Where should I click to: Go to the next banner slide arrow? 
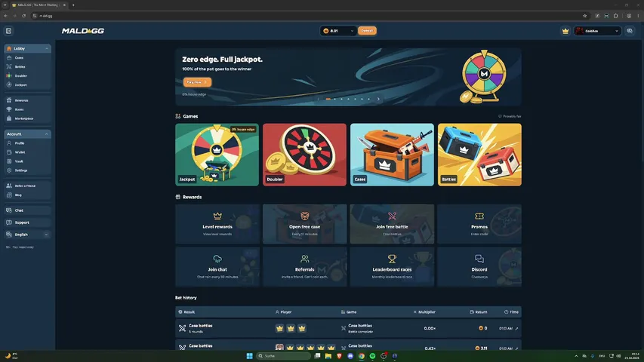(378, 99)
